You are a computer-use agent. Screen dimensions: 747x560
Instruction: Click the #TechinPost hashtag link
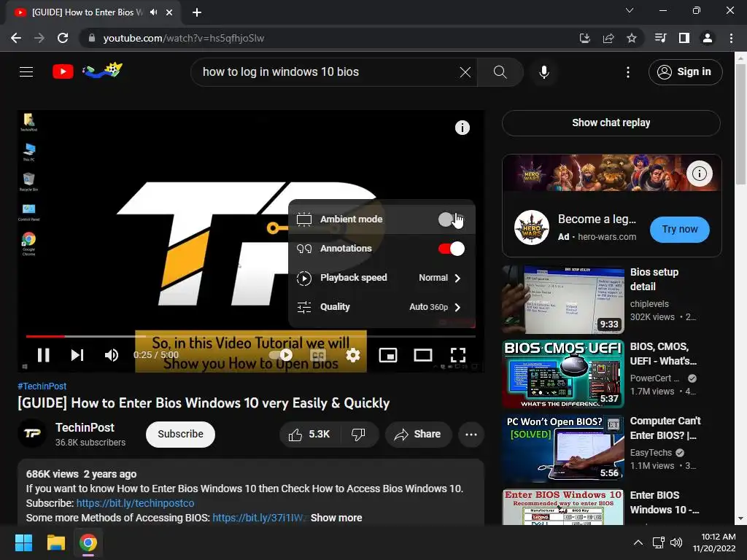point(42,386)
